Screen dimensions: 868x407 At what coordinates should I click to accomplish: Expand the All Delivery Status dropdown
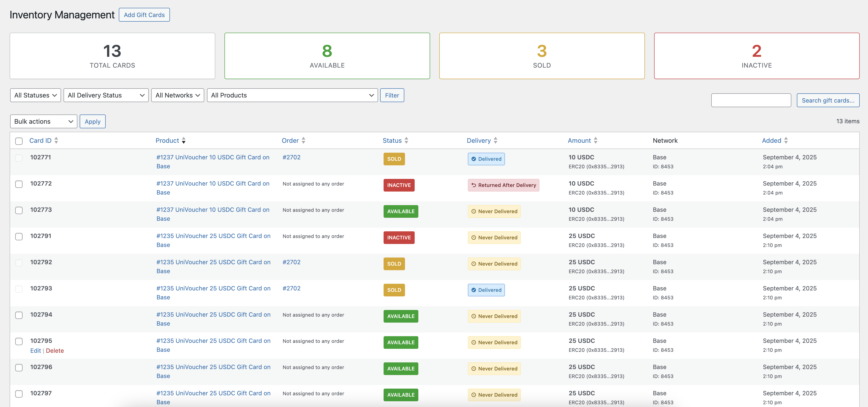point(106,95)
